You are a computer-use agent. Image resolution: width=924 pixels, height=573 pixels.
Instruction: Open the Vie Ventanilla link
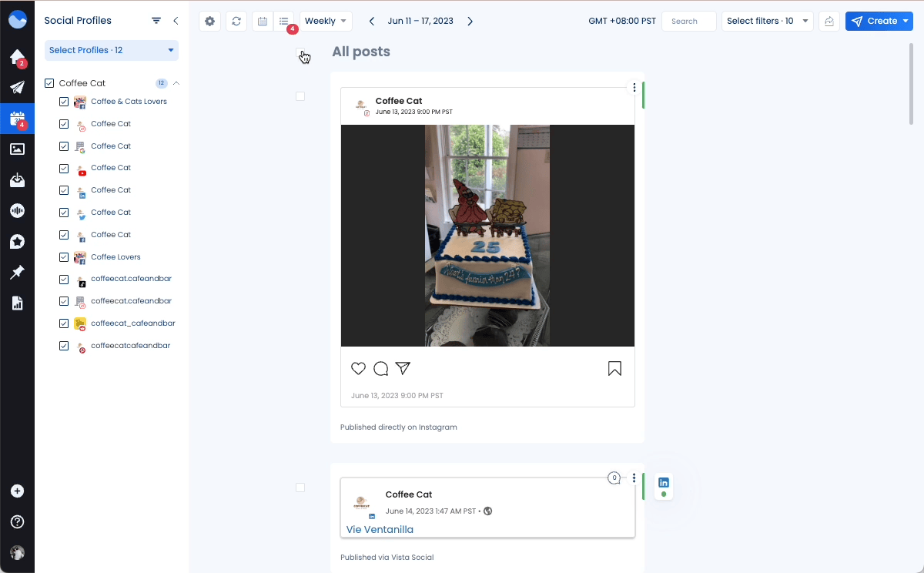380,529
